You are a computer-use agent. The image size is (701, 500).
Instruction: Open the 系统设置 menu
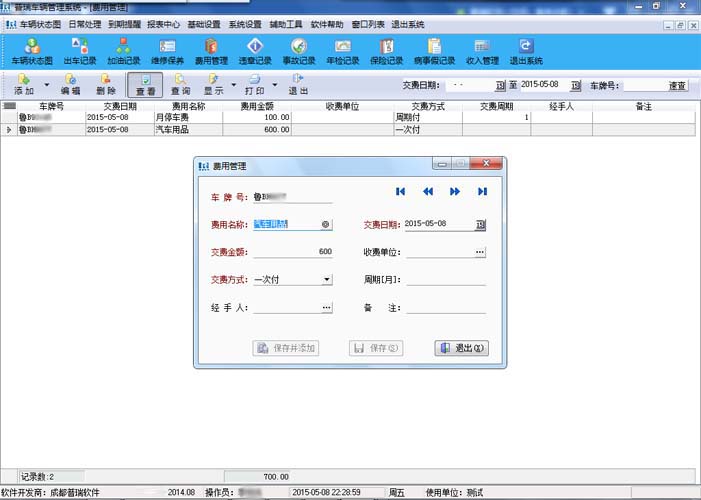click(x=245, y=25)
